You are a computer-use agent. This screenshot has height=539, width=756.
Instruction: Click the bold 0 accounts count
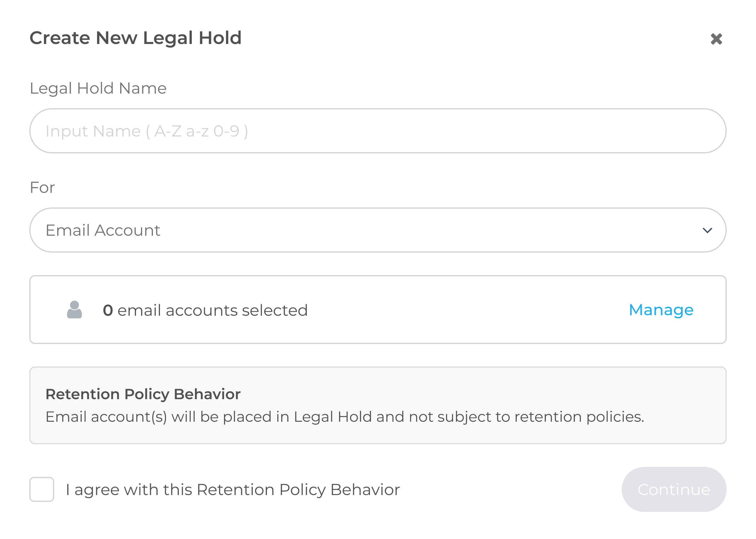tap(108, 310)
